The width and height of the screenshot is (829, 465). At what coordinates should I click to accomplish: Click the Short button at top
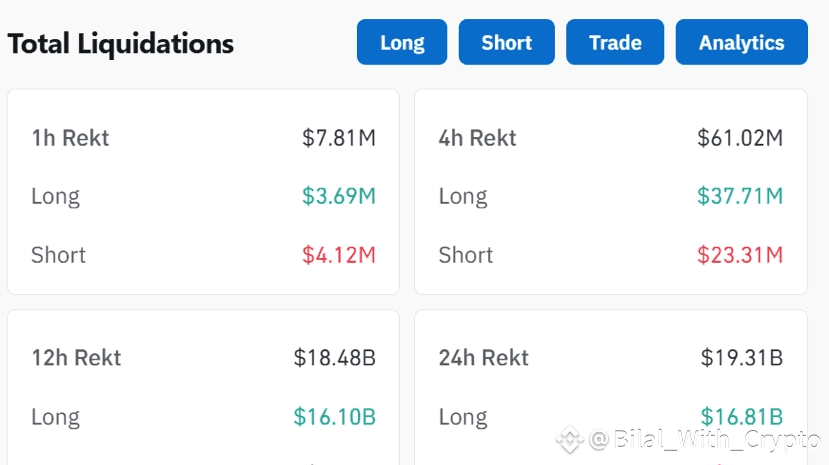(x=507, y=43)
